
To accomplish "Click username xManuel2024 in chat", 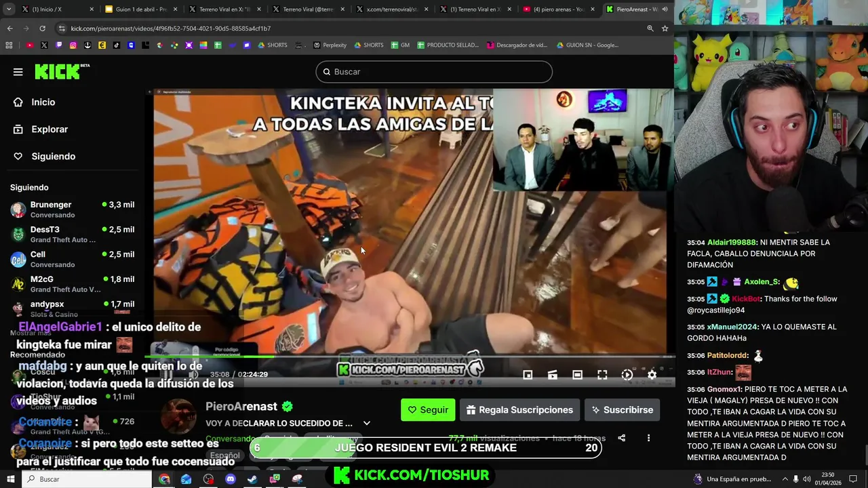I will coord(733,327).
